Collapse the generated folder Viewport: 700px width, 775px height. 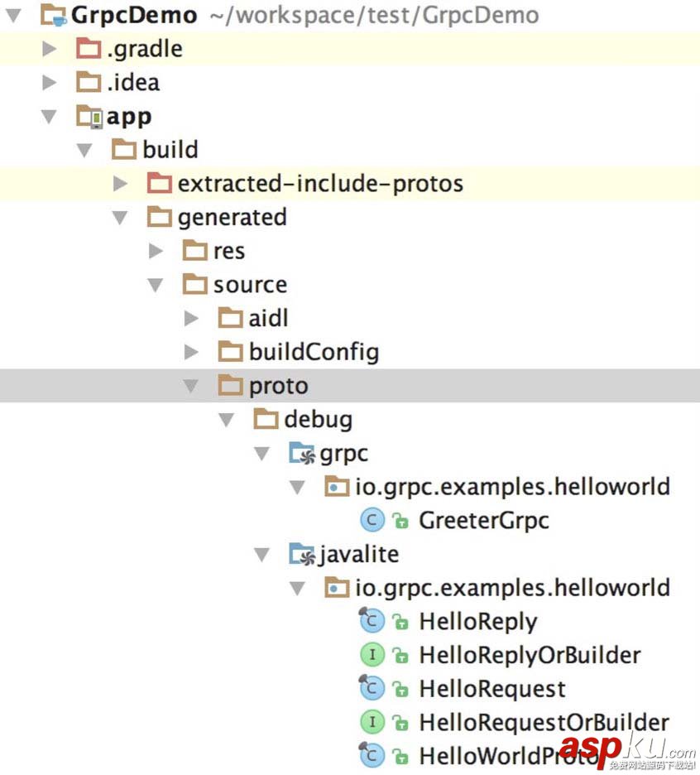tap(121, 218)
